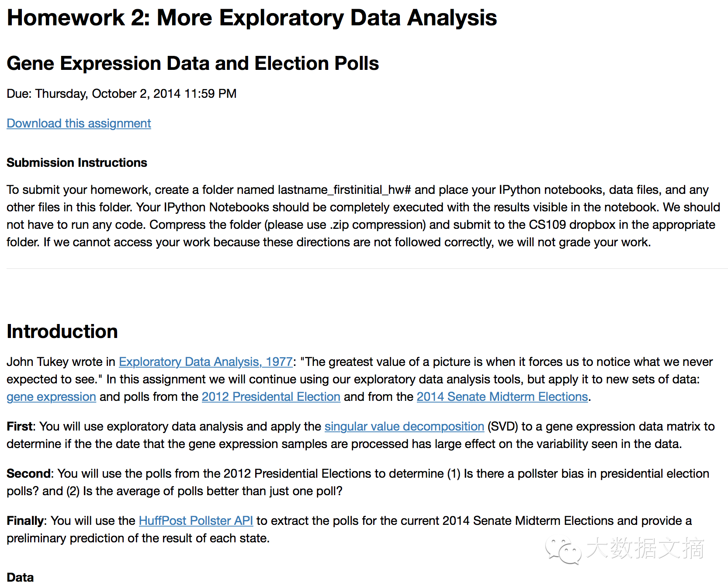The height and width of the screenshot is (586, 728).
Task: Click the horizontal divider below submission instructions
Action: (367, 269)
